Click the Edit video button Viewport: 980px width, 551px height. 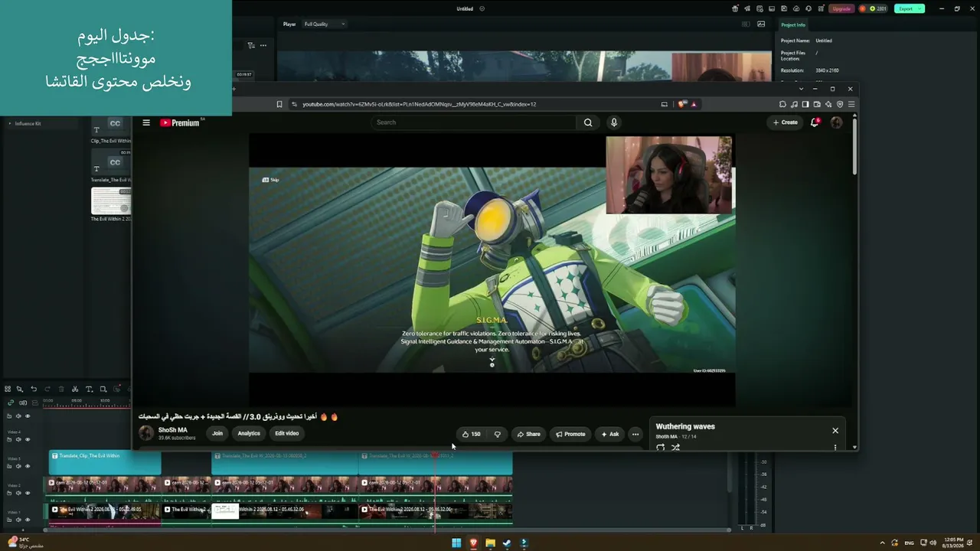(287, 433)
